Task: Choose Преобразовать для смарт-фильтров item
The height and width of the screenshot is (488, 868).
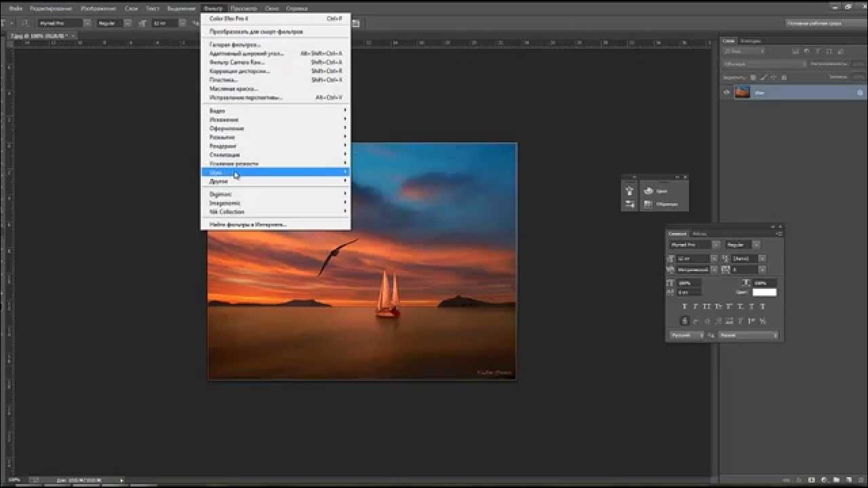Action: [x=276, y=32]
